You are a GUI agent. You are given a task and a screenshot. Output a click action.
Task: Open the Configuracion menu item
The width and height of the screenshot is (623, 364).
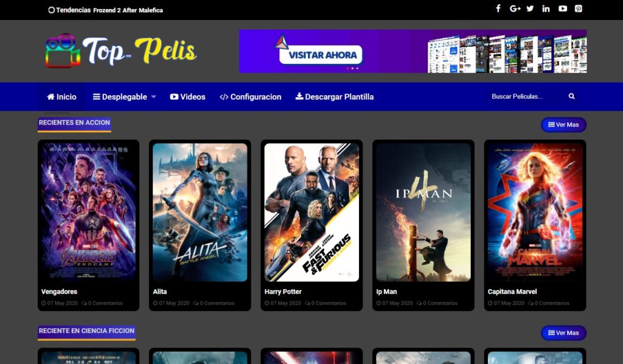pyautogui.click(x=250, y=97)
